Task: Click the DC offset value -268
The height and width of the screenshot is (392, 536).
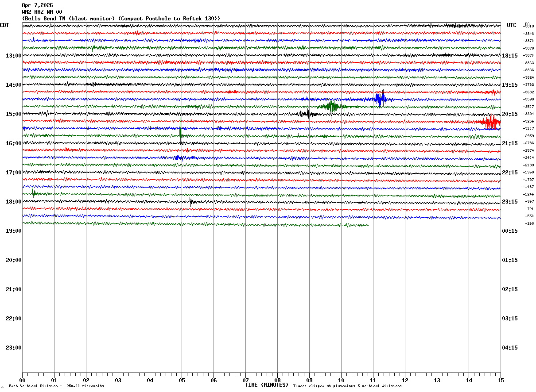Action: (x=530, y=223)
